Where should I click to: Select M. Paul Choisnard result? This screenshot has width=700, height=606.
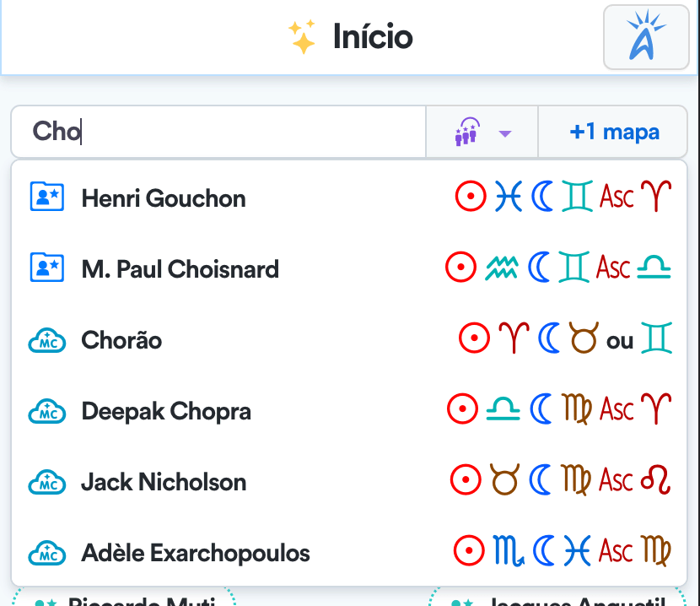click(180, 269)
